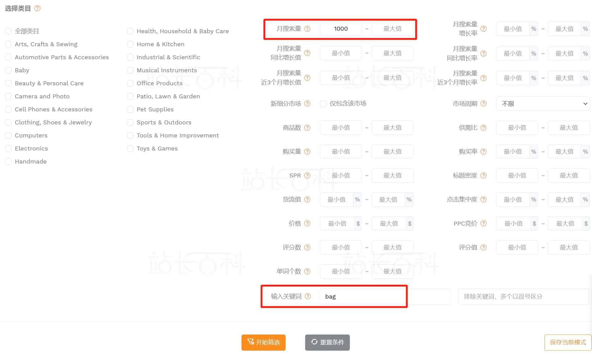The height and width of the screenshot is (364, 592).
Task: Check the Toys & Games category
Action: [130, 148]
